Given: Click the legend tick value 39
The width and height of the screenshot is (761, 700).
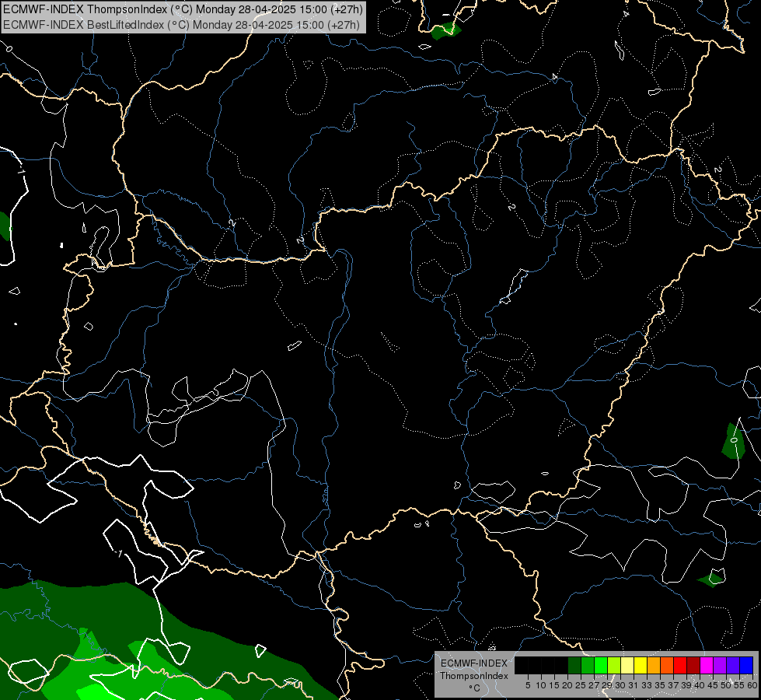Looking at the screenshot, I should coord(686,685).
